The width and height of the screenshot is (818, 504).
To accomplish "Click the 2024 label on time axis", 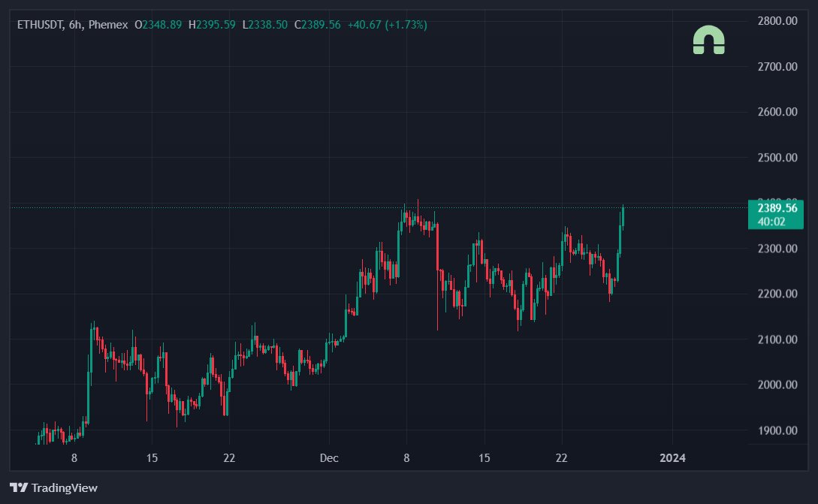I will coord(672,458).
